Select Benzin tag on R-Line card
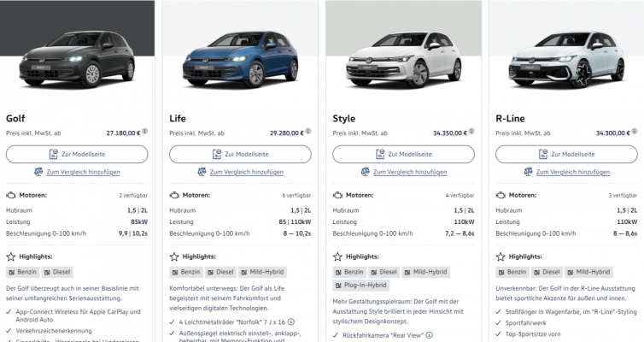 coord(512,272)
